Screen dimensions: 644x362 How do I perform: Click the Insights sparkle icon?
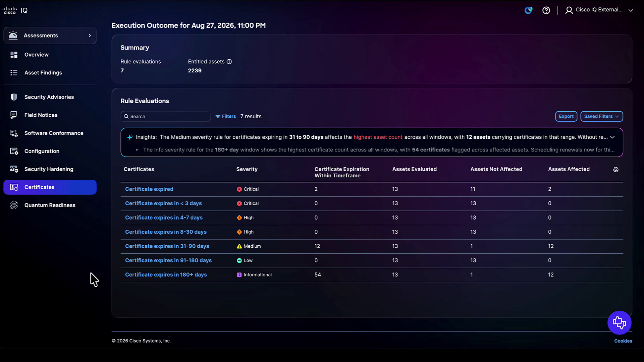coord(130,137)
